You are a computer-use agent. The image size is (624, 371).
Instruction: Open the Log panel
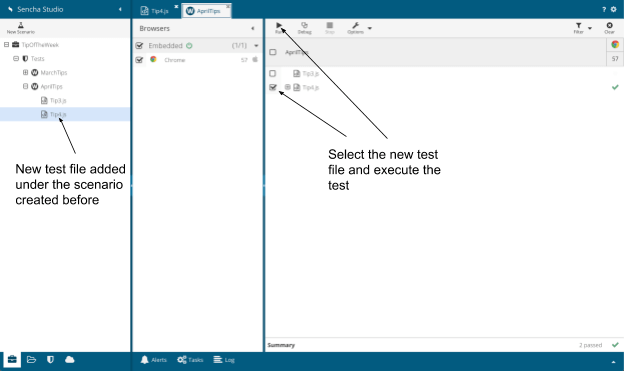(224, 360)
